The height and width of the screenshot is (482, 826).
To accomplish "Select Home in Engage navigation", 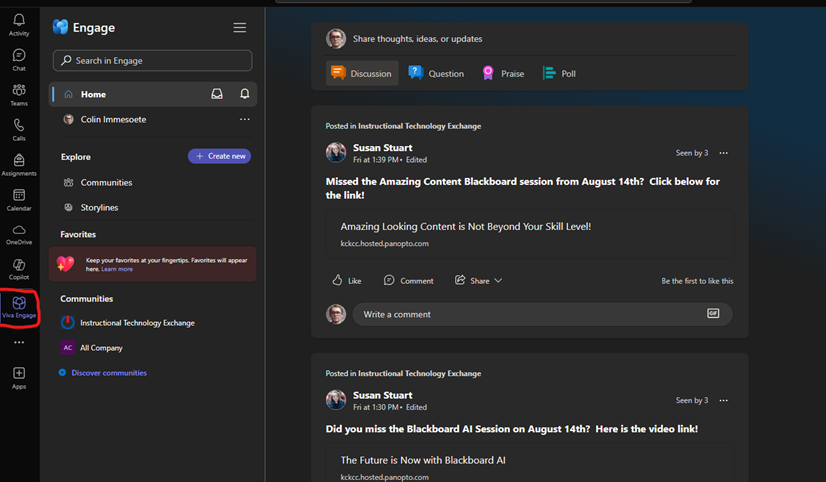I will (153, 94).
